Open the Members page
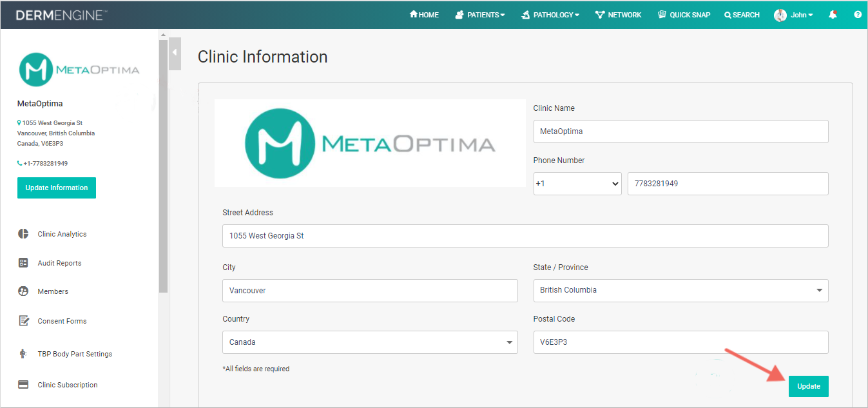This screenshot has height=408, width=868. coord(53,291)
